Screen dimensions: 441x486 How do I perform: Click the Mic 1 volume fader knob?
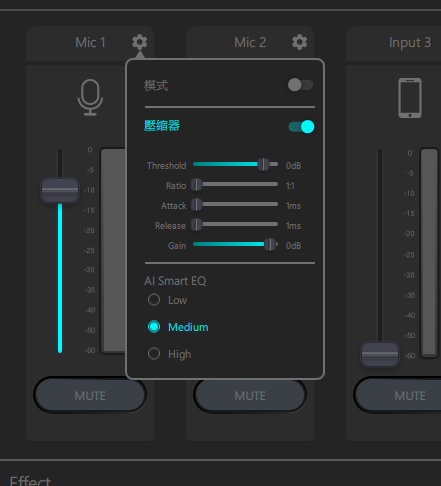[60, 190]
